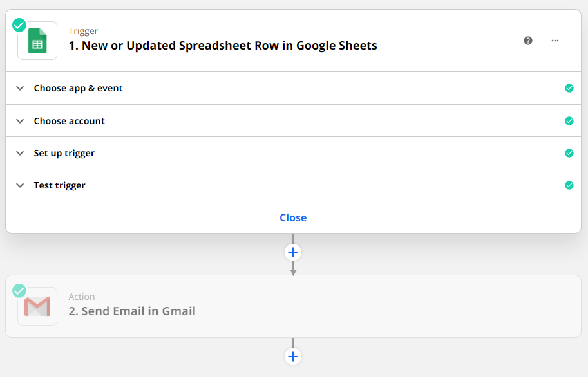
Task: Open the Set up trigger section
Action: coord(293,153)
